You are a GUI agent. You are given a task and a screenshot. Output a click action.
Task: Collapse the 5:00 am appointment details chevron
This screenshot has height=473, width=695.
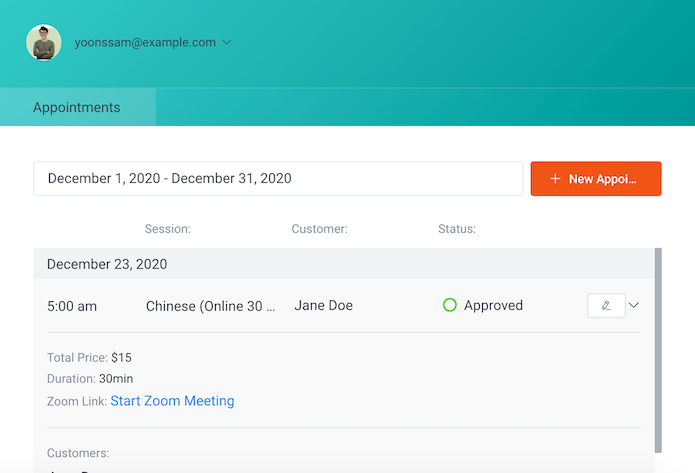tap(634, 305)
